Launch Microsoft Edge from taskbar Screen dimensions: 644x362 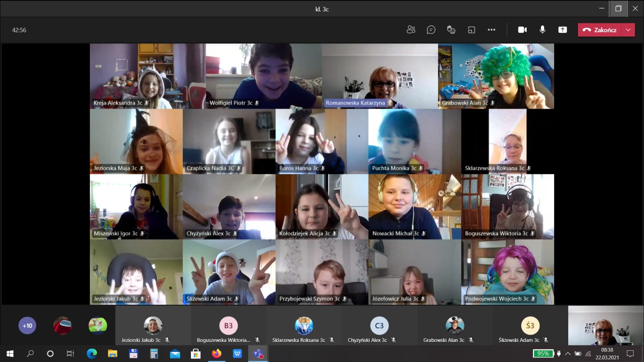tap(92, 354)
